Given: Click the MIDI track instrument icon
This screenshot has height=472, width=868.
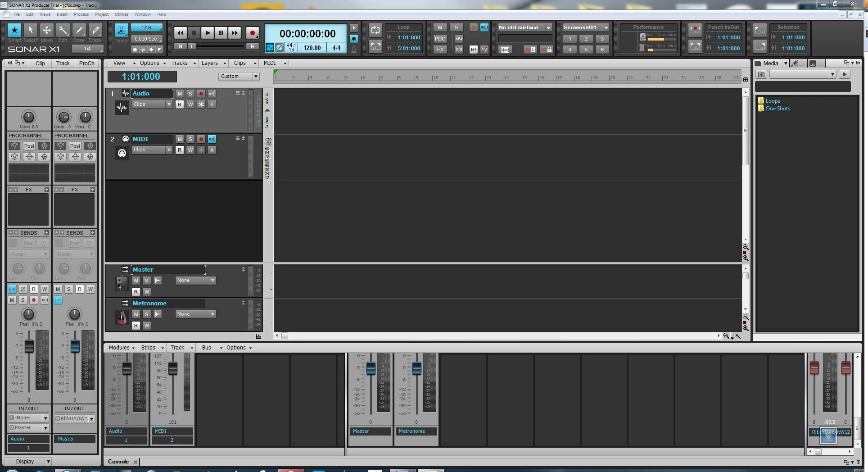Looking at the screenshot, I should pyautogui.click(x=122, y=153).
